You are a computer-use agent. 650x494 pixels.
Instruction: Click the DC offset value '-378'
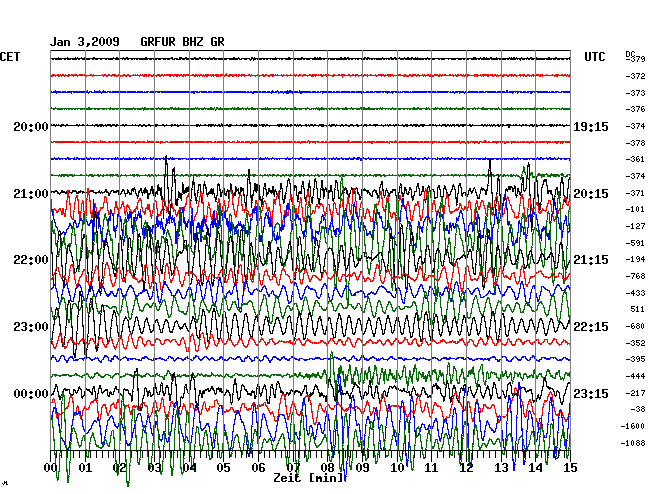pos(635,143)
